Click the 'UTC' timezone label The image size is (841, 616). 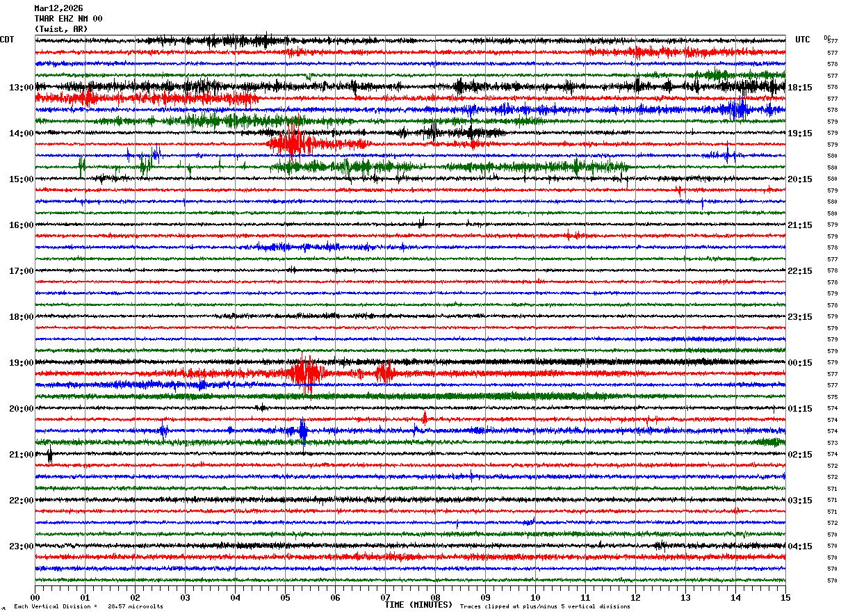point(803,40)
